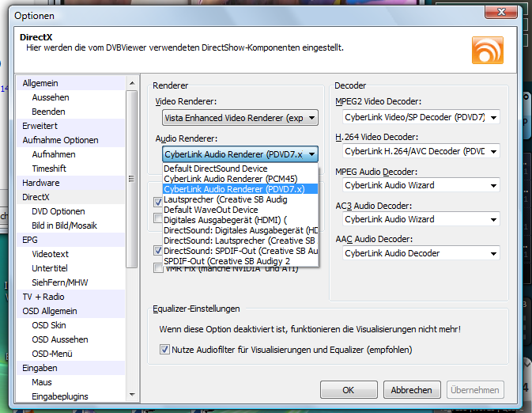Viewport: 532px width, 413px height.
Task: Open Hardware settings page
Action: tap(71, 183)
